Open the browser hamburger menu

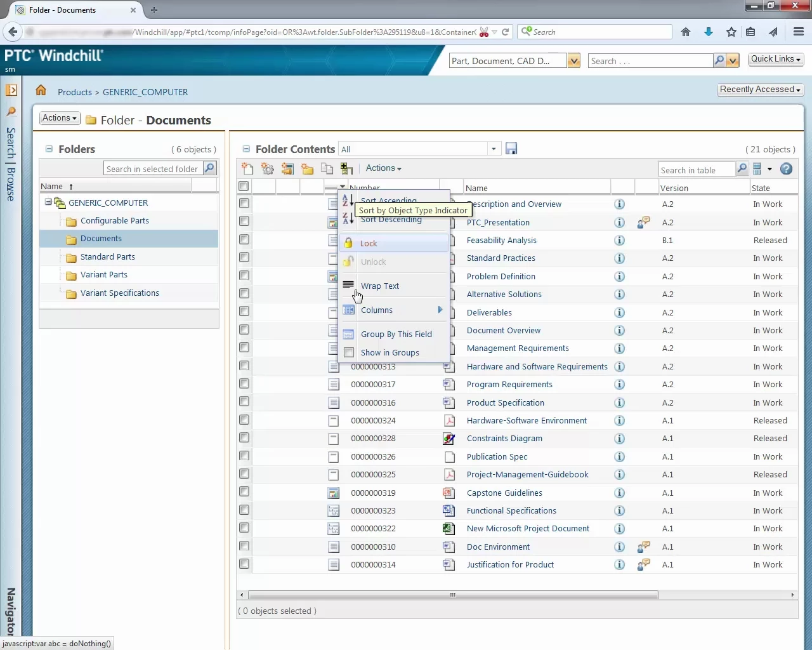pyautogui.click(x=799, y=32)
